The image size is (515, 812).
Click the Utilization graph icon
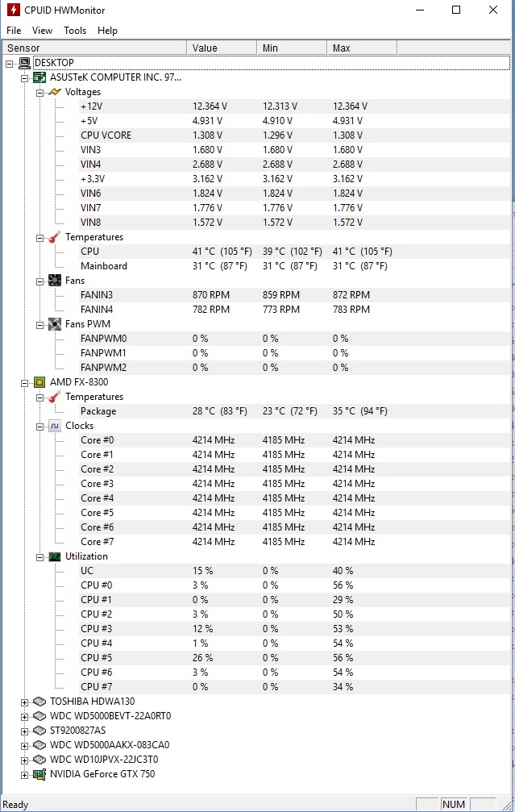click(54, 556)
